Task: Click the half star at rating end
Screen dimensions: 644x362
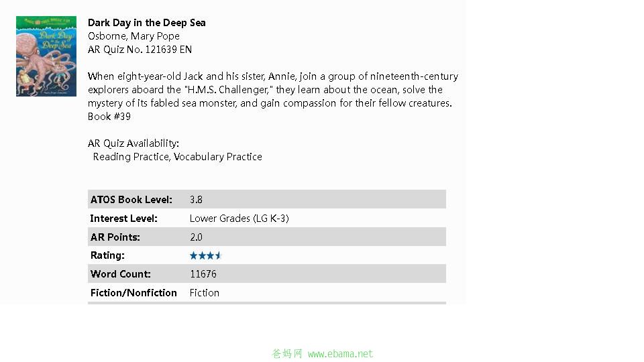Action: 219,255
